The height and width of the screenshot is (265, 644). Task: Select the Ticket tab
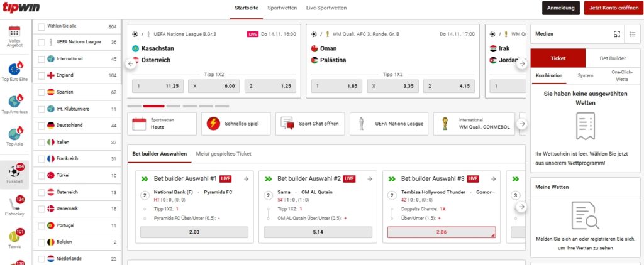558,58
